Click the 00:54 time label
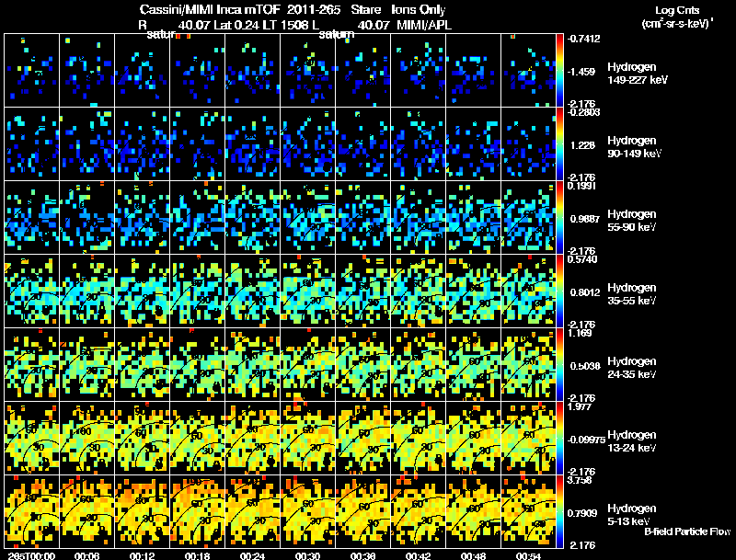 tap(528, 555)
